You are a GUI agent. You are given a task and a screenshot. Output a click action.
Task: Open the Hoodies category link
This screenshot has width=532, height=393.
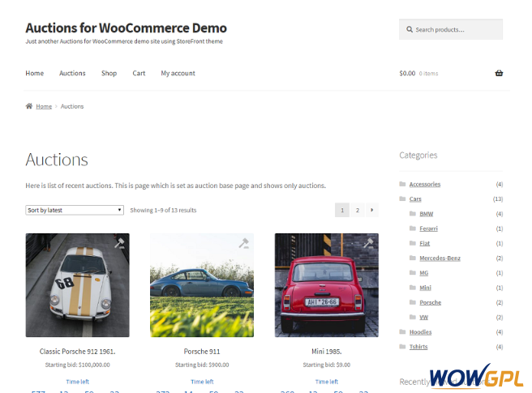pyautogui.click(x=420, y=332)
